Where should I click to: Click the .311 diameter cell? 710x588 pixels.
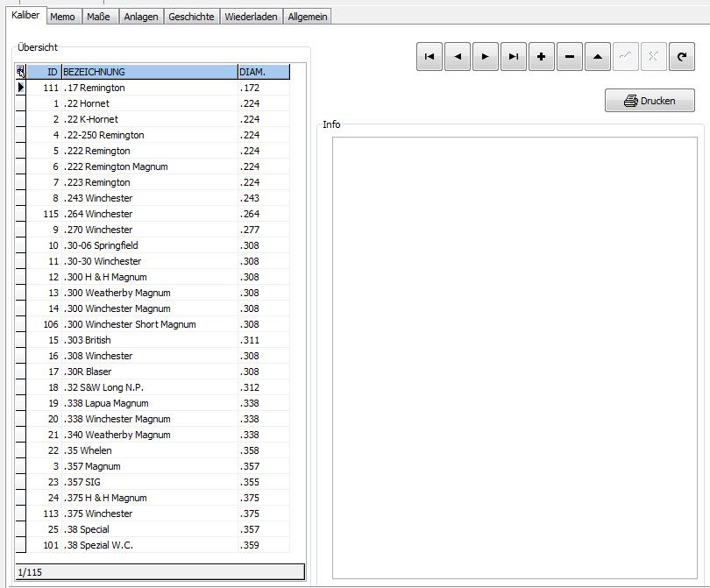pos(264,340)
